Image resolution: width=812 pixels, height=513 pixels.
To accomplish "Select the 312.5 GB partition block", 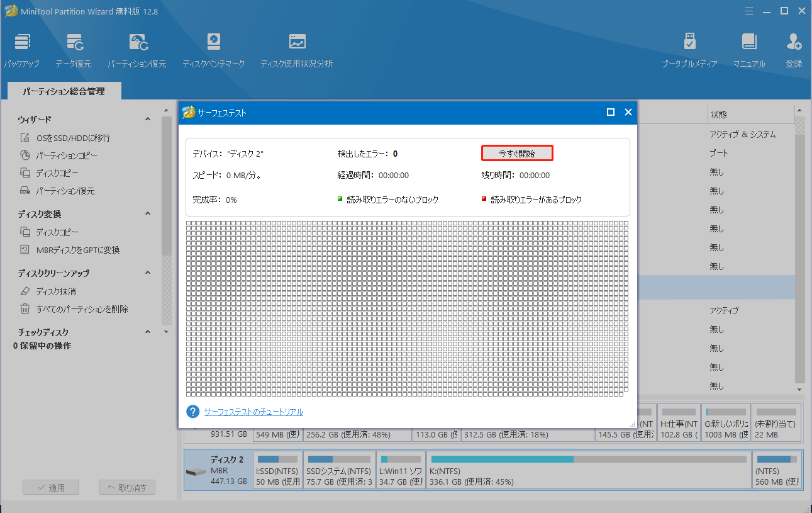I will [527, 434].
